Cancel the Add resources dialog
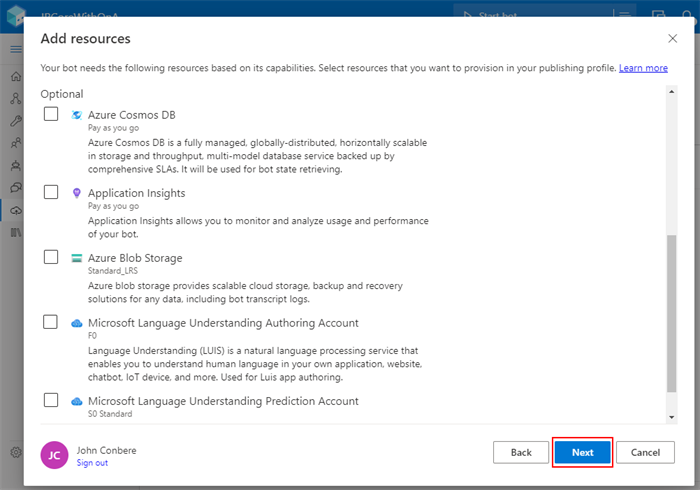The width and height of the screenshot is (700, 490). (645, 452)
